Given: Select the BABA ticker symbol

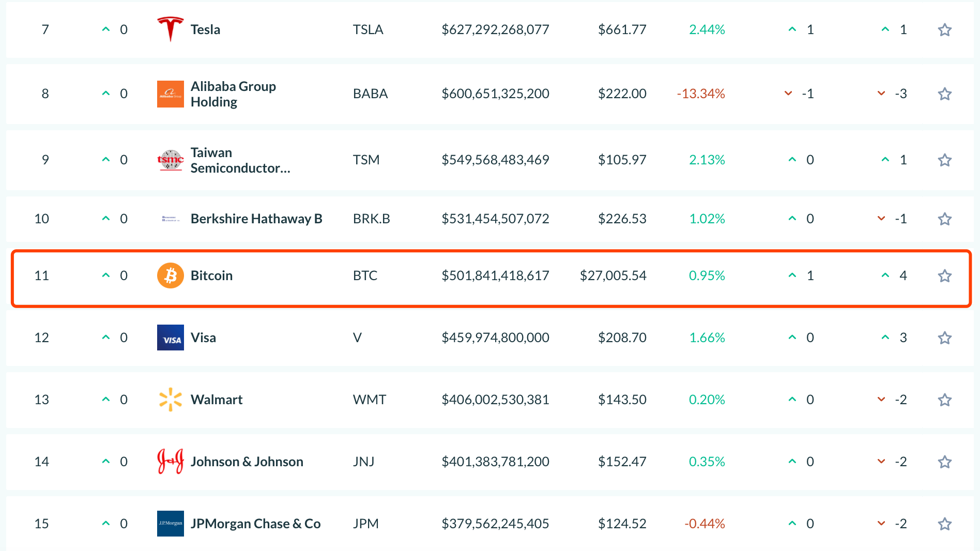Looking at the screenshot, I should (370, 94).
